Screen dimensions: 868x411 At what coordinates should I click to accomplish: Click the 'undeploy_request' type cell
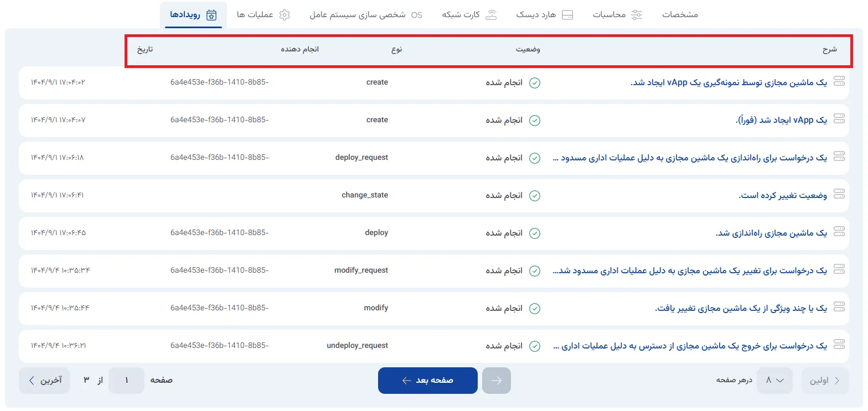(358, 346)
